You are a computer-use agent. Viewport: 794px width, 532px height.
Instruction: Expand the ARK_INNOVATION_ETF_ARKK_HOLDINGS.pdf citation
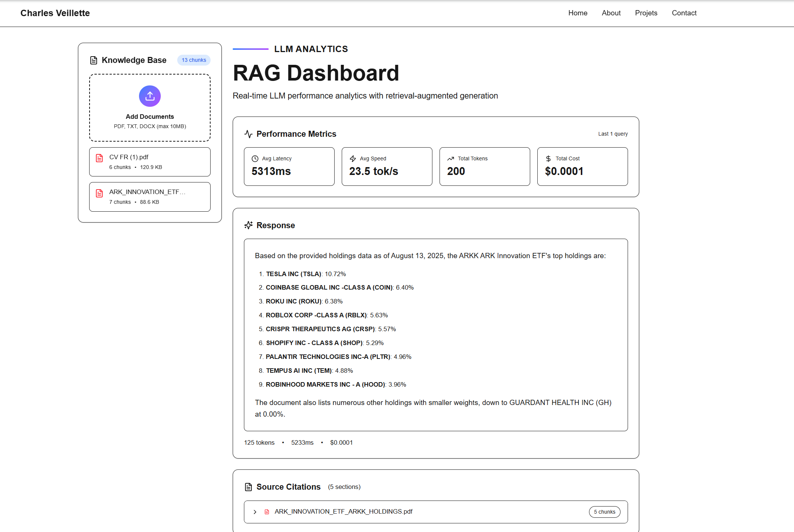pyautogui.click(x=255, y=512)
